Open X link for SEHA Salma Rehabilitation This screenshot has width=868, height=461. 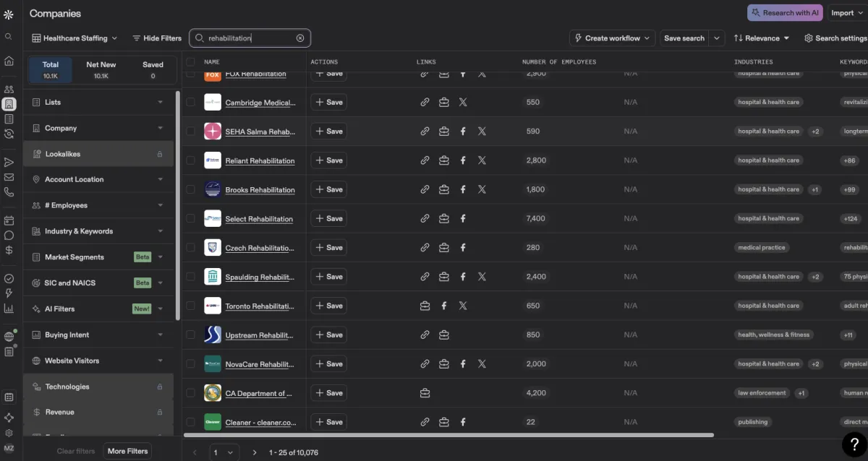point(482,132)
